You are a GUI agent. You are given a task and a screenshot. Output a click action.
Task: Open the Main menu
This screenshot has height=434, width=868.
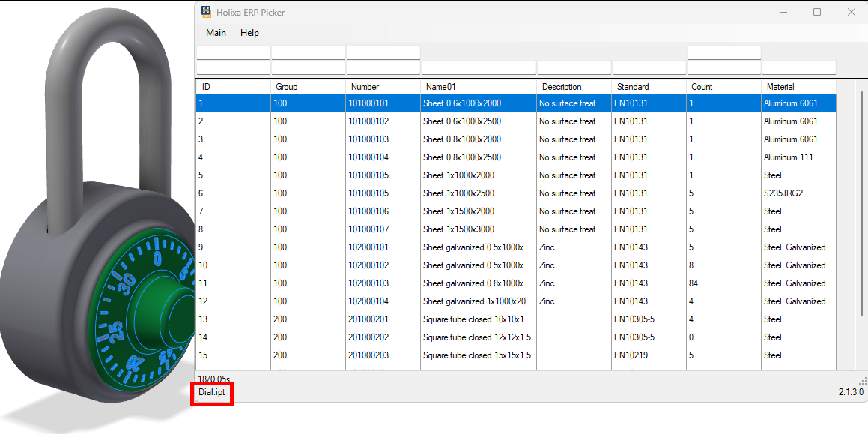coord(216,33)
